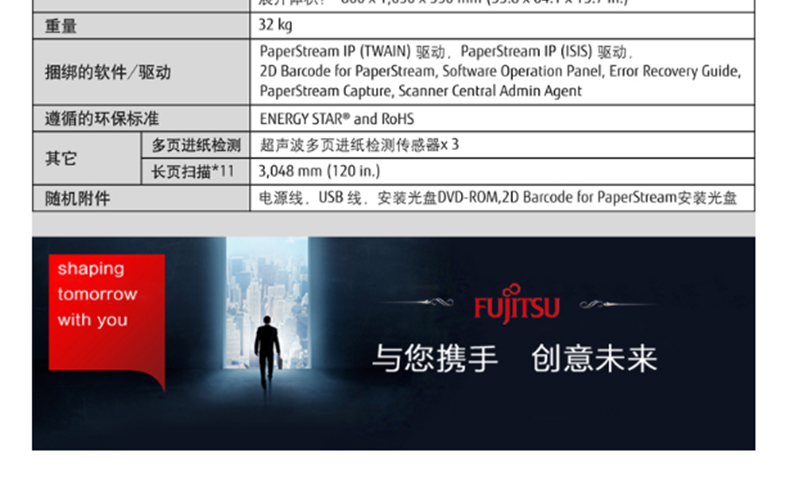Screen dimensions: 800x487
Task: Click ENERGY STAR and RoHS value
Action: (336, 119)
